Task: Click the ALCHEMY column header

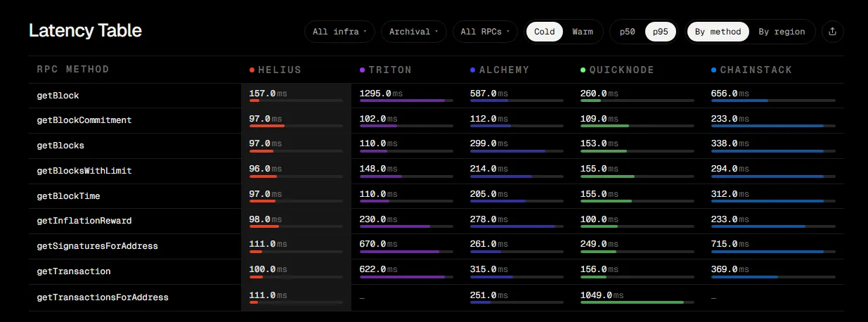Action: (x=504, y=70)
